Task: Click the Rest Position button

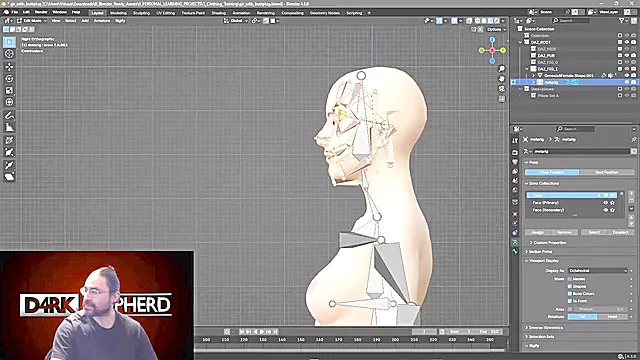Action: (607, 172)
